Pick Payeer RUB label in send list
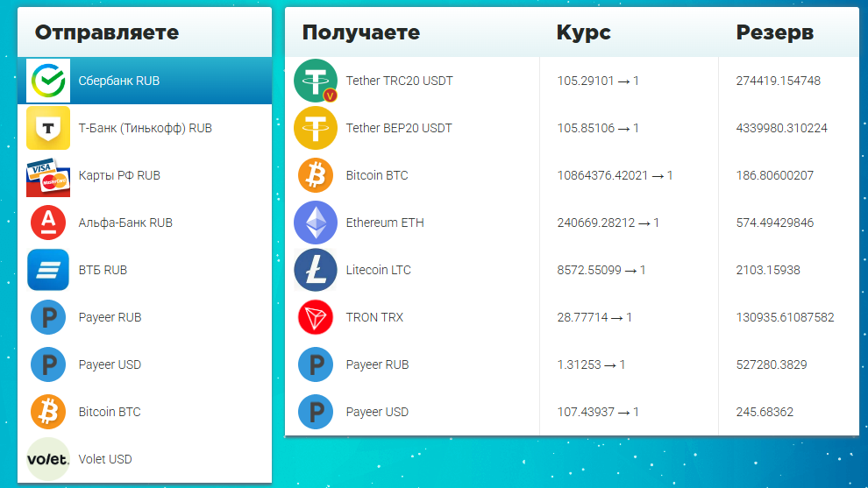The image size is (868, 488). click(x=110, y=317)
